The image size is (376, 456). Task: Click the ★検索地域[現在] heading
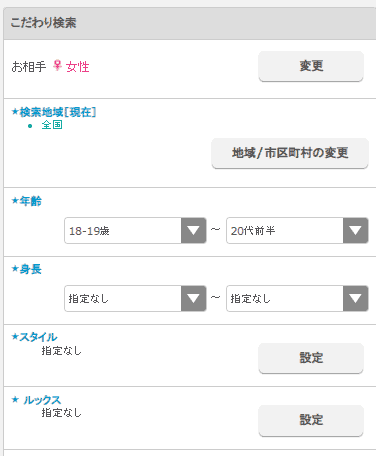click(x=54, y=112)
